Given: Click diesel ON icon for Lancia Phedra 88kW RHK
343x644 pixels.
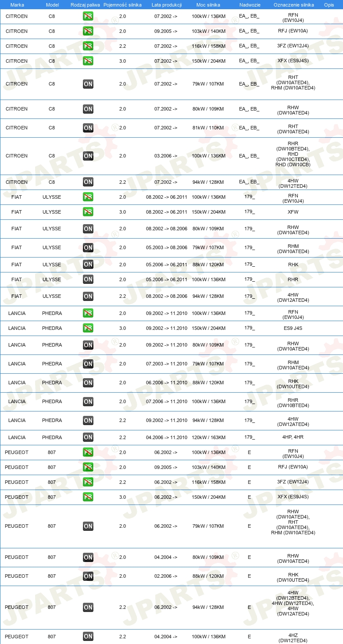Looking at the screenshot, I should [88, 383].
